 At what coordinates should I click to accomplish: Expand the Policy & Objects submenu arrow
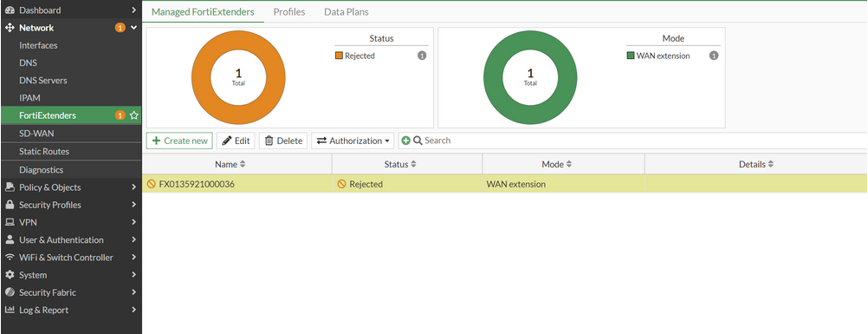click(x=133, y=187)
